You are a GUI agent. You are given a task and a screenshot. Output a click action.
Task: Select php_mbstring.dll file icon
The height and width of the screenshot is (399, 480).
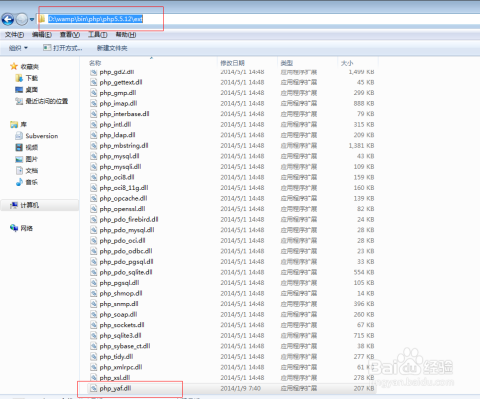click(x=94, y=145)
